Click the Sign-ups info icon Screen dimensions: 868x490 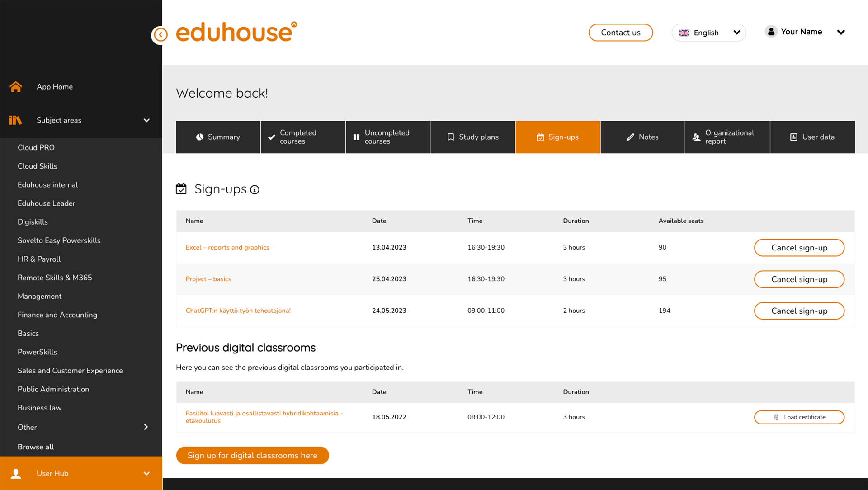point(255,190)
